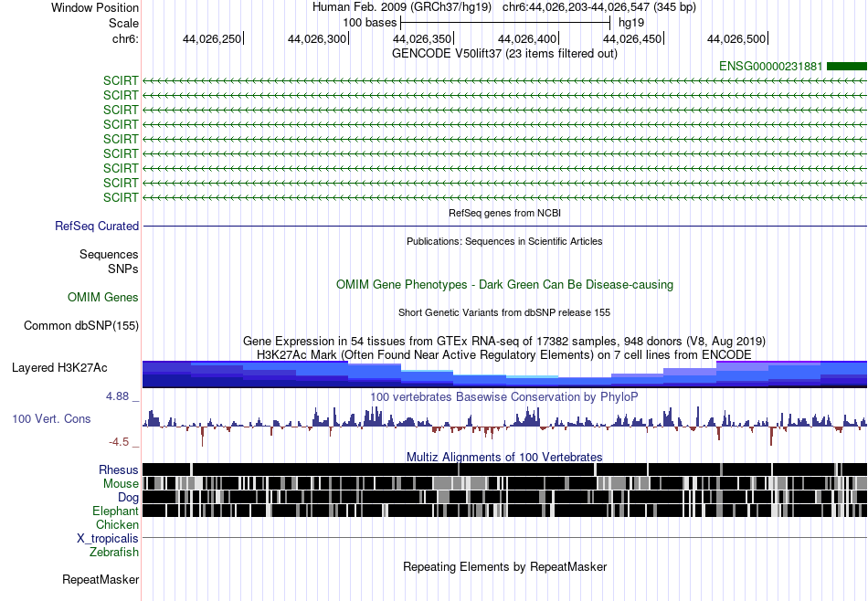
Task: Click the H3K27Ac Mark ENCODE track title
Action: tap(504, 354)
